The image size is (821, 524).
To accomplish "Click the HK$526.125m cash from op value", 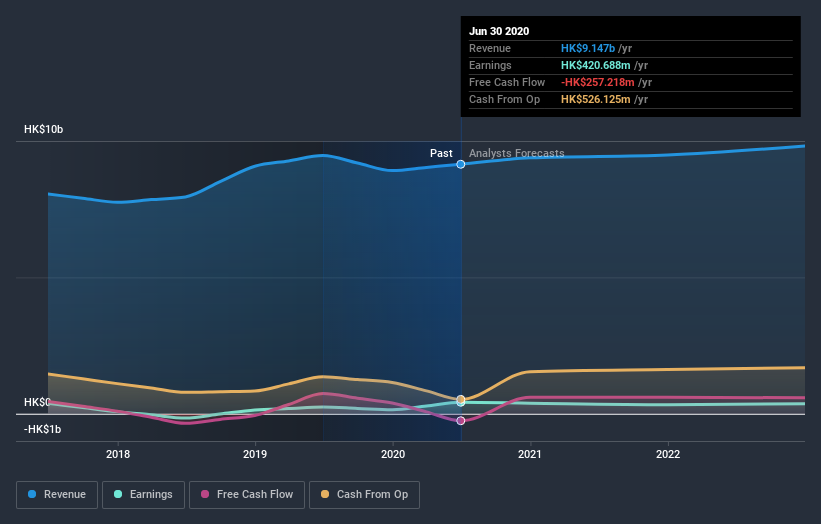I will [595, 99].
